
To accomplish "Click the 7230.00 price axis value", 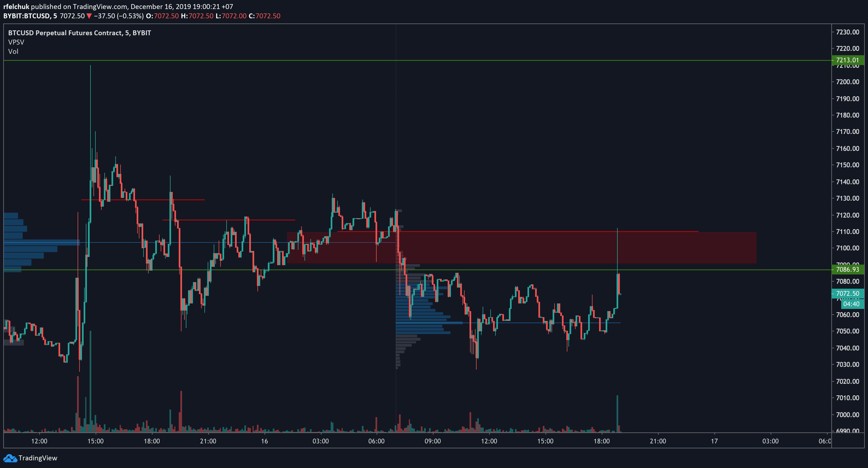I will click(x=848, y=32).
